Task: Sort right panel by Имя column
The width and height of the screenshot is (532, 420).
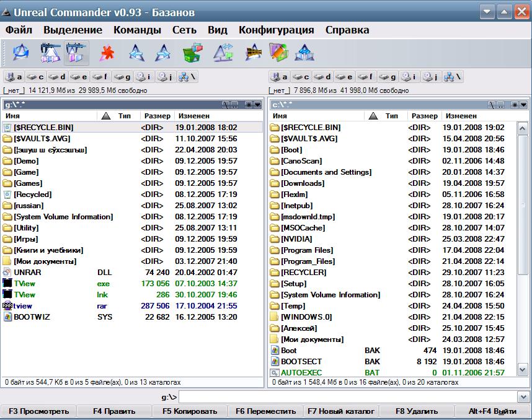Action: (317, 116)
